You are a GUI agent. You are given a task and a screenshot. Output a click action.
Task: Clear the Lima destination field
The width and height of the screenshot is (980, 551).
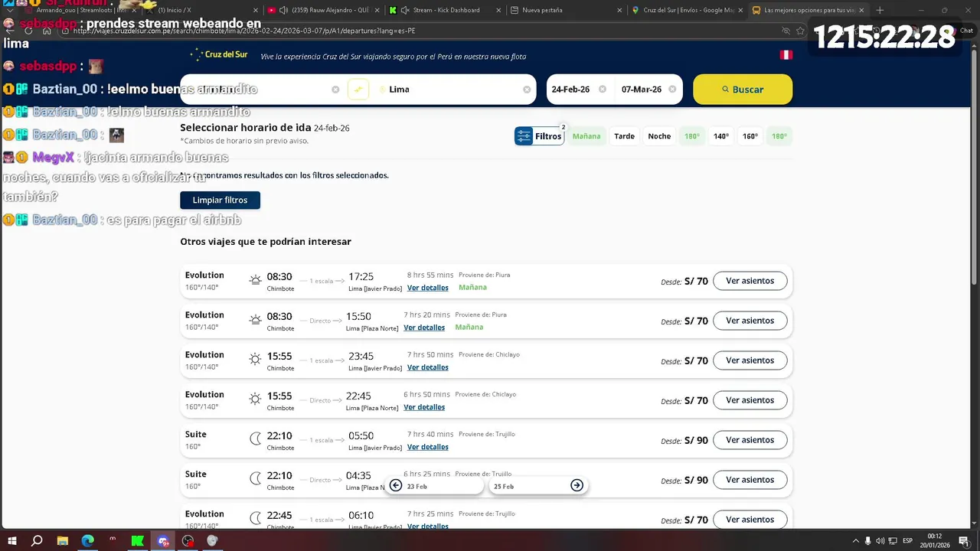coord(527,90)
